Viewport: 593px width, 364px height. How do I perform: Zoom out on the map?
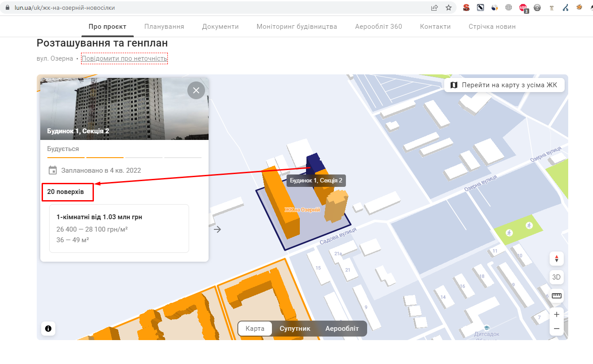[556, 329]
